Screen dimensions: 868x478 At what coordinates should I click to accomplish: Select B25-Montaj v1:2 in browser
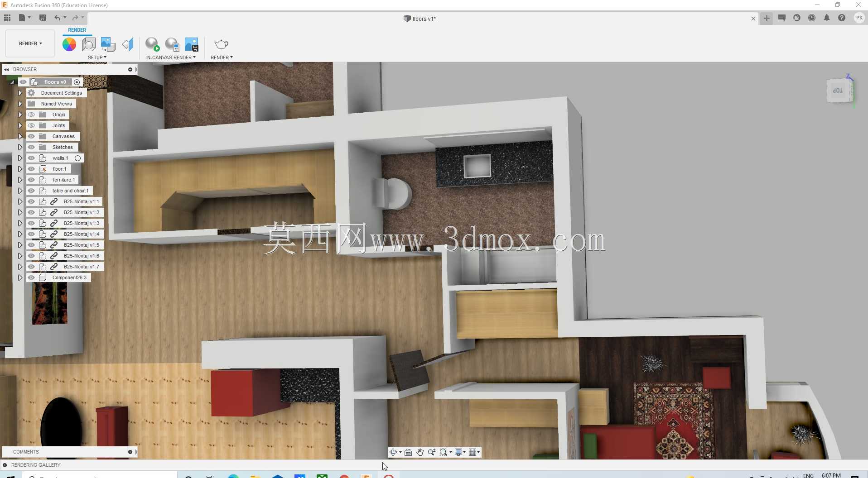[x=82, y=212]
